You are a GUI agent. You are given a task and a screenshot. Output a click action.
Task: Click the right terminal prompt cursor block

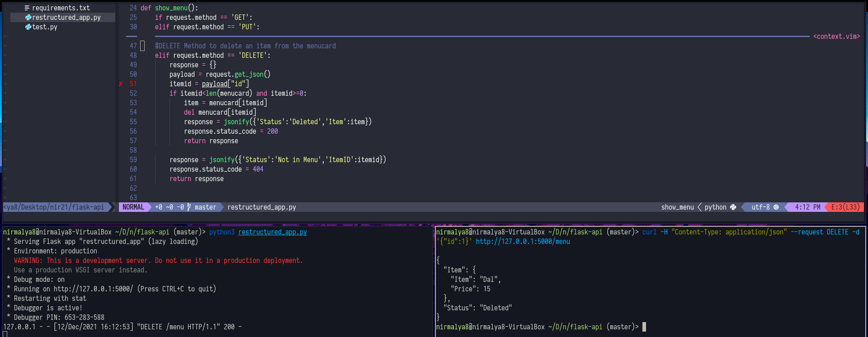644,327
